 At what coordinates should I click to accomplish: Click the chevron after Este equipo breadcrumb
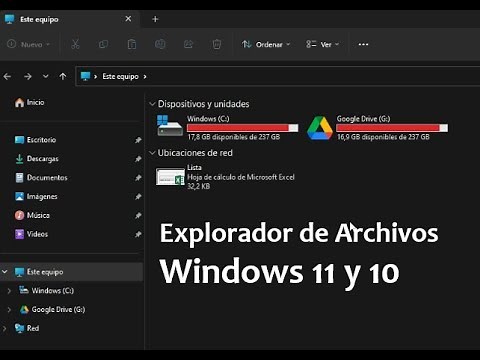pos(145,77)
